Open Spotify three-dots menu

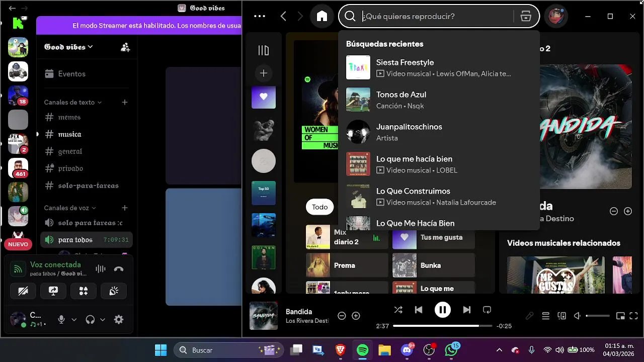(x=260, y=16)
